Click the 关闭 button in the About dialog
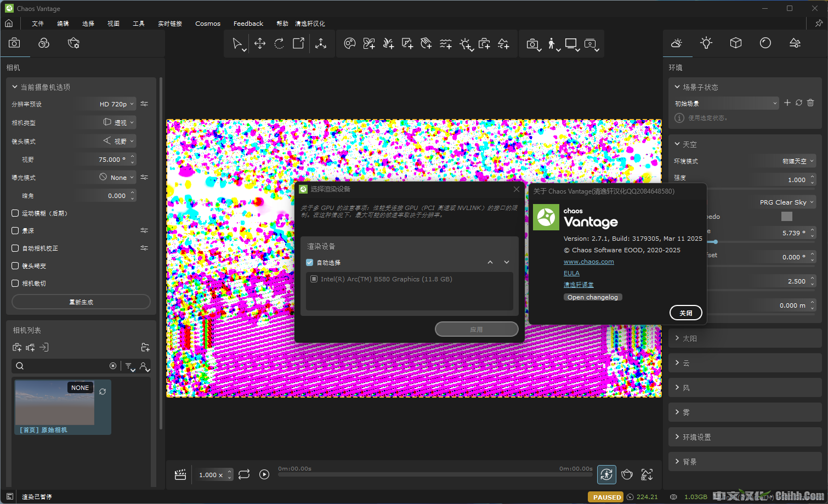The image size is (828, 504). pos(685,313)
